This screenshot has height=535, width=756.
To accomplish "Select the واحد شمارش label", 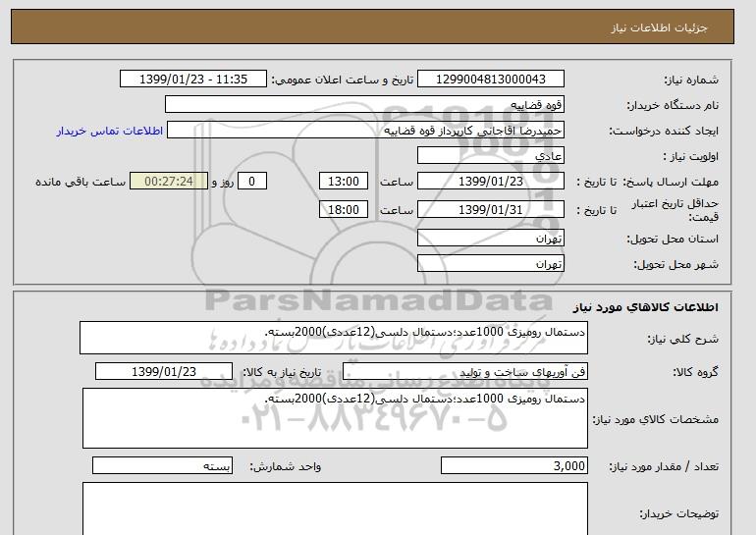I will click(286, 466).
